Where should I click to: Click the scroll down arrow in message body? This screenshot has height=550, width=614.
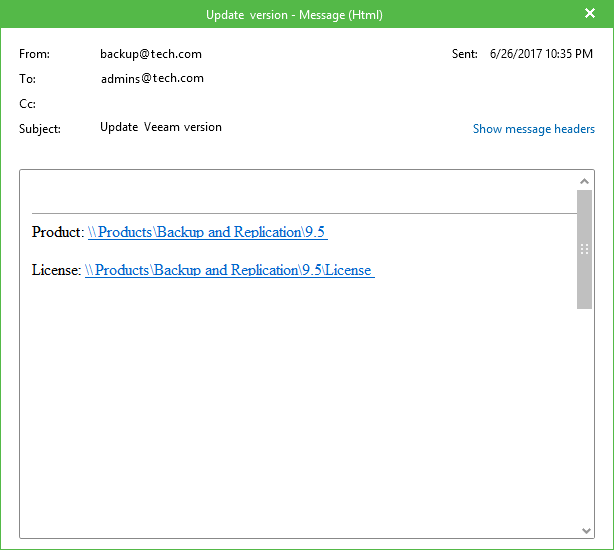coord(586,531)
